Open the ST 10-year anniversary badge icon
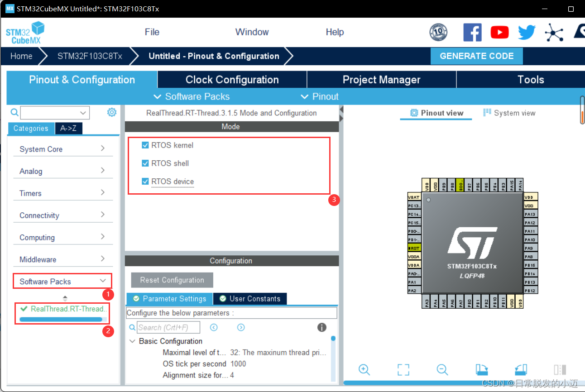The image size is (585, 392). click(438, 32)
